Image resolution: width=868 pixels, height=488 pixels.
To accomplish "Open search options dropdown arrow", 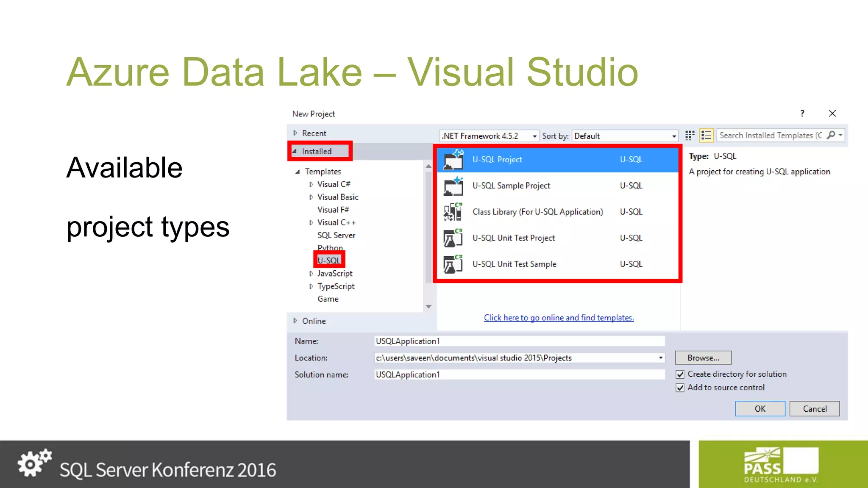I will (840, 135).
